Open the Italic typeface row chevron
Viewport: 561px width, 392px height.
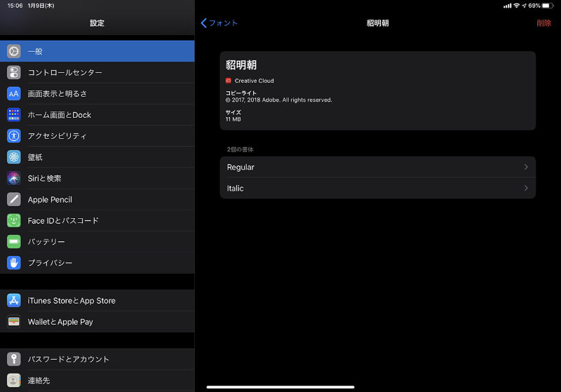pos(526,188)
